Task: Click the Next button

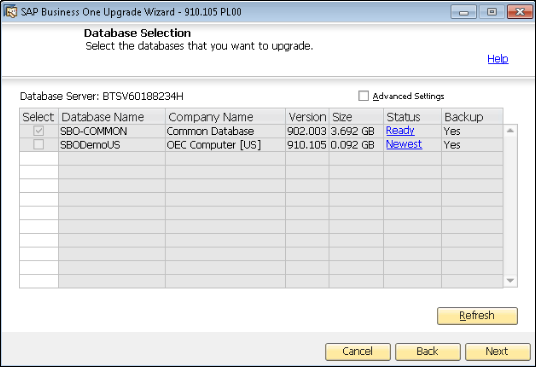Action: click(497, 352)
